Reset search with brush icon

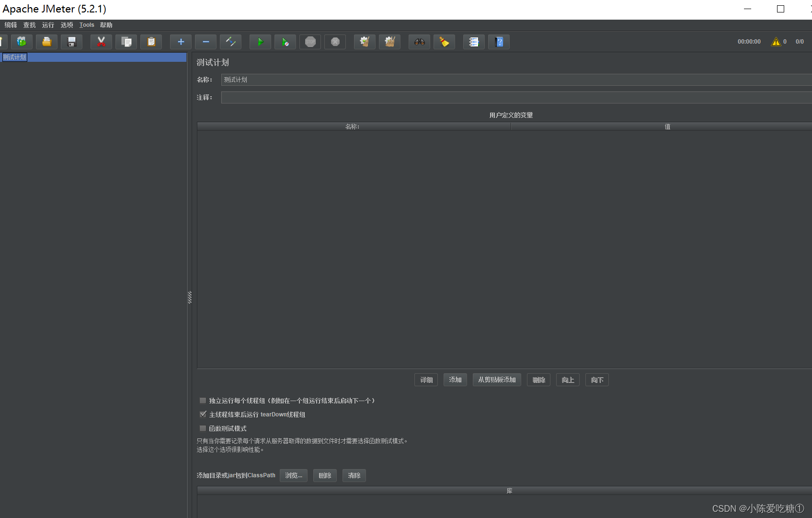click(x=444, y=42)
